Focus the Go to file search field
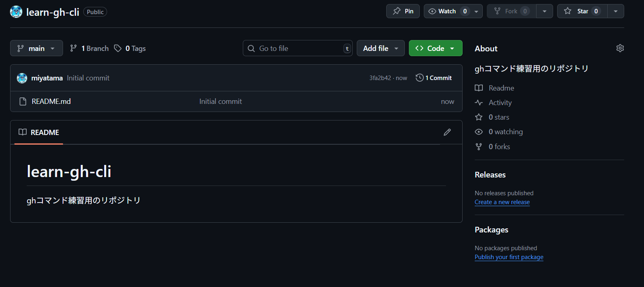Screen dimensions: 644x287 pyautogui.click(x=298, y=48)
